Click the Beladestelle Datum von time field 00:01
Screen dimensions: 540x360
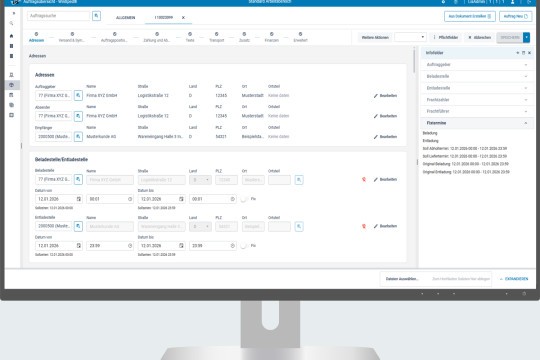[110, 199]
